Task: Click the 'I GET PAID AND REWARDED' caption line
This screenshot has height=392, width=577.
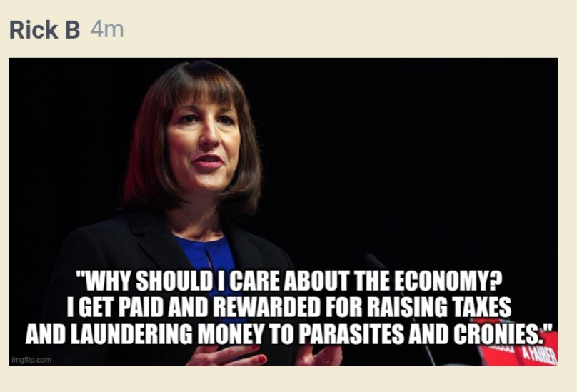Action: pos(289,307)
